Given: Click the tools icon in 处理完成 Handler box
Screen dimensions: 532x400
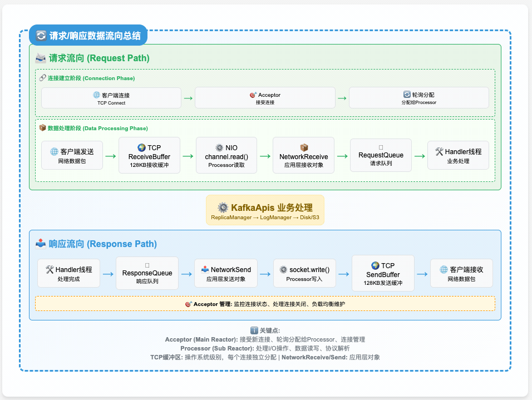Looking at the screenshot, I should [50, 269].
